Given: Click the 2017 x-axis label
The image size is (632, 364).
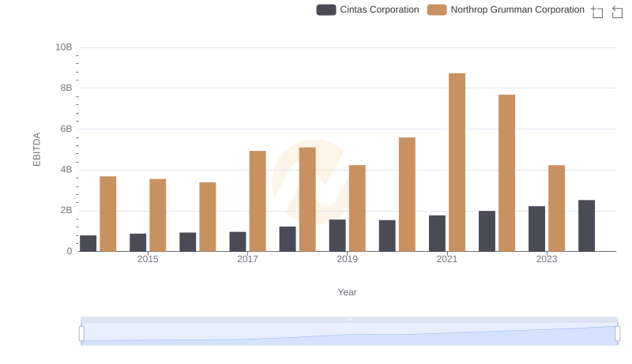Looking at the screenshot, I should click(x=247, y=259).
